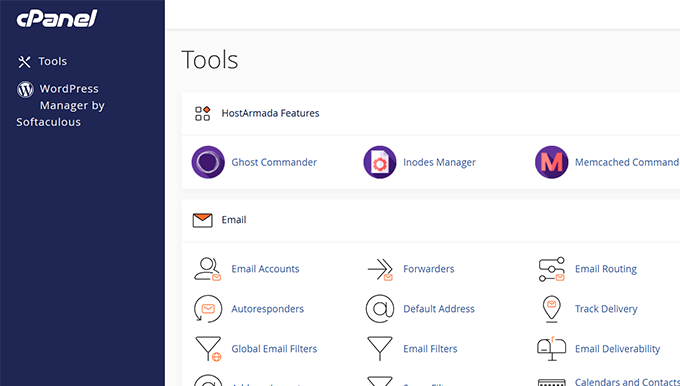
Task: Click the Global Email Filters funnel icon
Action: click(208, 349)
